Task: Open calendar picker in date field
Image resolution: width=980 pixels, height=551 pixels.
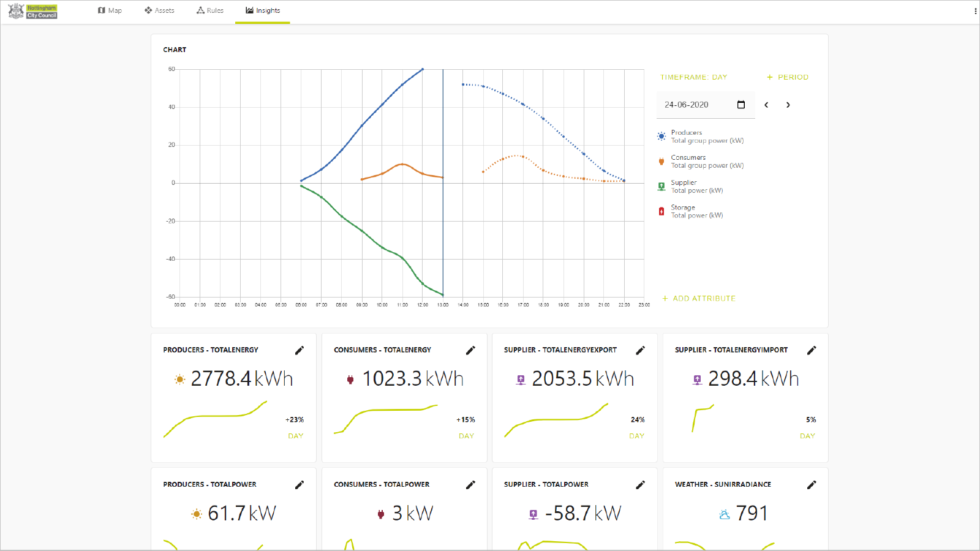Action: 741,105
